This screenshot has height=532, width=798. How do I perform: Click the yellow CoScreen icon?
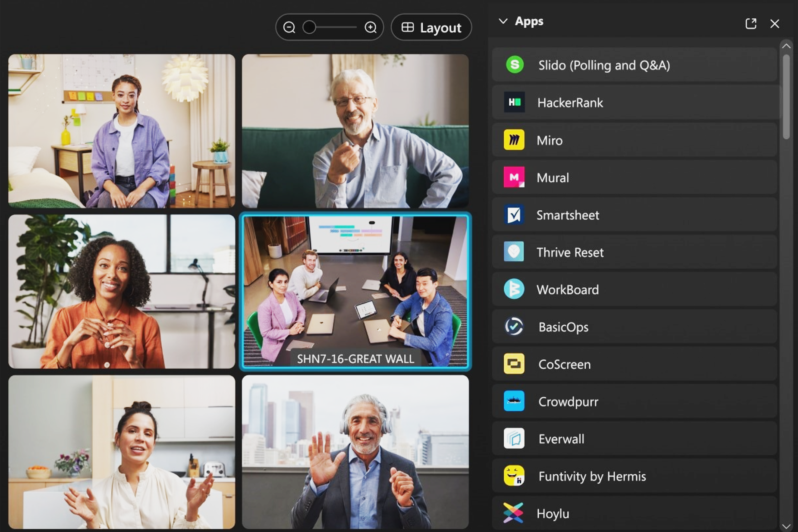[x=514, y=364]
